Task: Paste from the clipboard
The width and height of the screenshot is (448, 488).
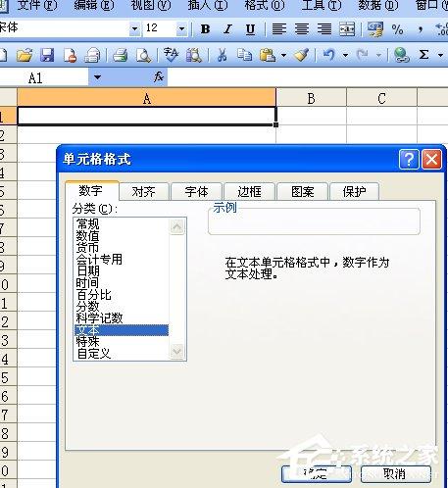Action: pos(268,55)
